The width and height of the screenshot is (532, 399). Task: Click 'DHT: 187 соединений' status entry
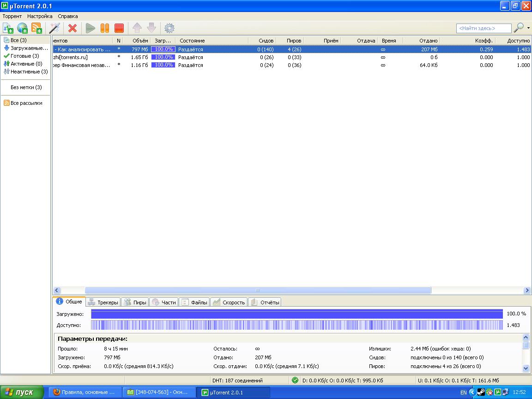coord(237,381)
